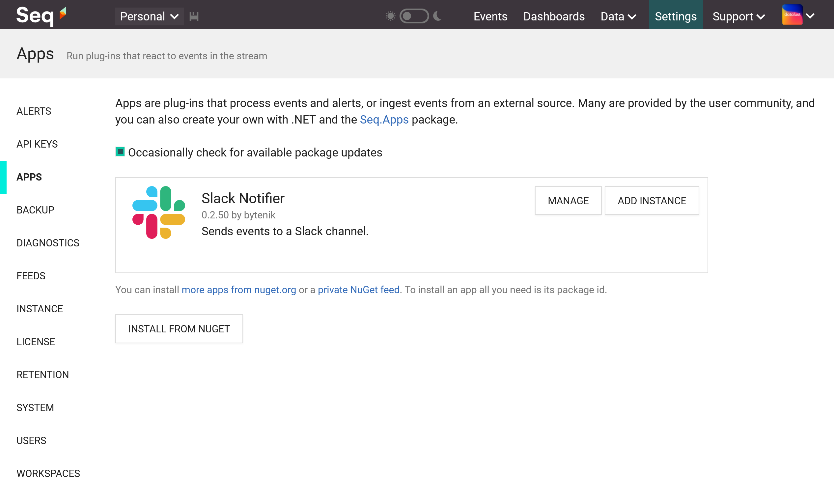This screenshot has height=504, width=834.
Task: Click the datalust user avatar
Action: click(x=792, y=15)
